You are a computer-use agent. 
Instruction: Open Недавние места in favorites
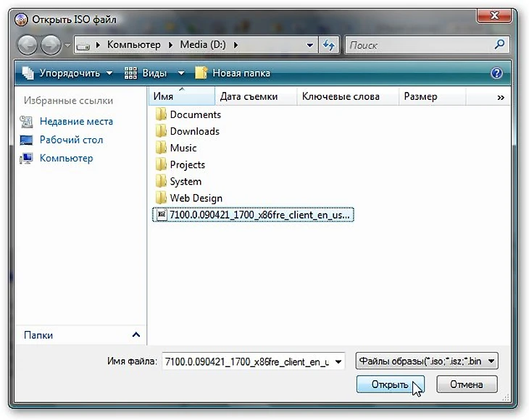click(x=76, y=122)
